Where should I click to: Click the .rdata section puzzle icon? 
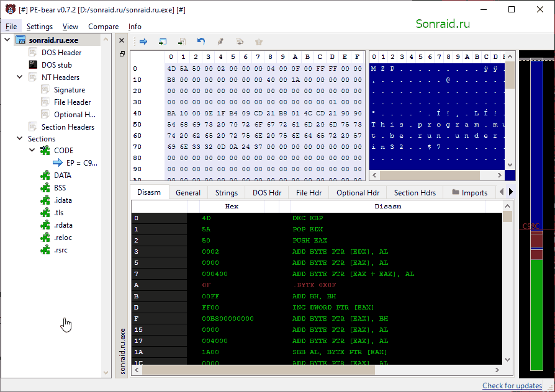pyautogui.click(x=45, y=225)
